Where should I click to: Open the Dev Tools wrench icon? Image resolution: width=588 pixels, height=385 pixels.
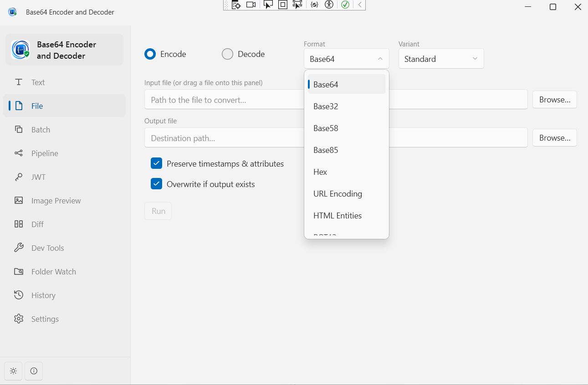point(19,248)
